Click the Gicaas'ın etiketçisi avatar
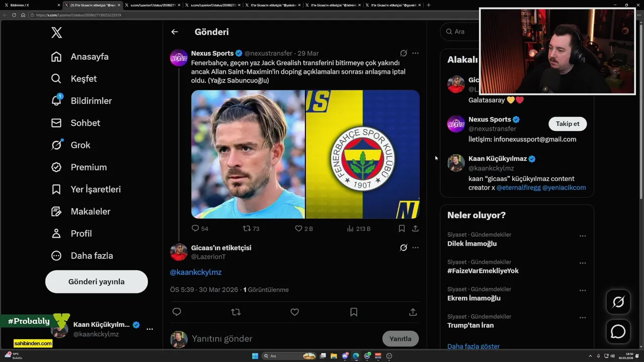644x362 pixels. (x=179, y=252)
